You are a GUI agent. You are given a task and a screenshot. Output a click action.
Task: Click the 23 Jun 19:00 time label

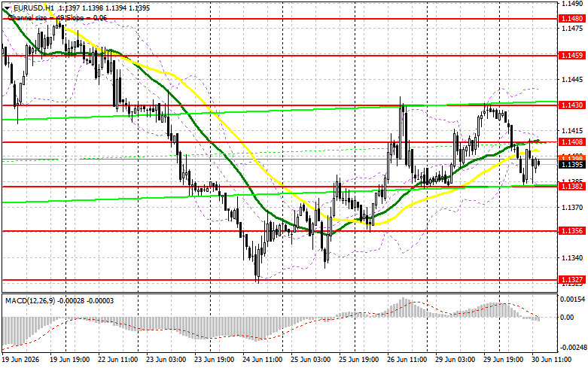[x=214, y=360]
